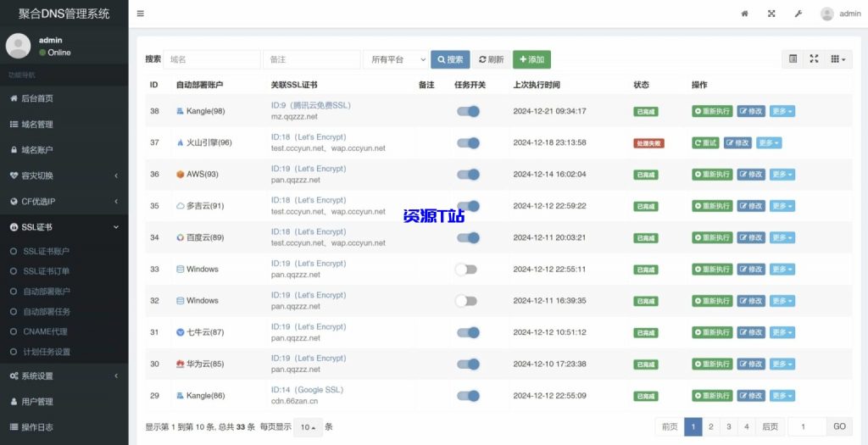
Task: Click the AWS(93) platform icon
Action: pos(180,175)
